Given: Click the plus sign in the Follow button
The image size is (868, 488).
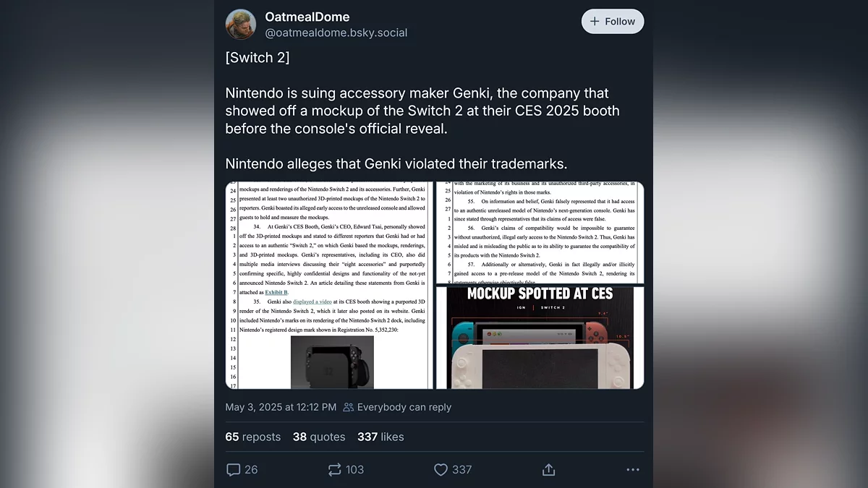Looking at the screenshot, I should pos(595,22).
